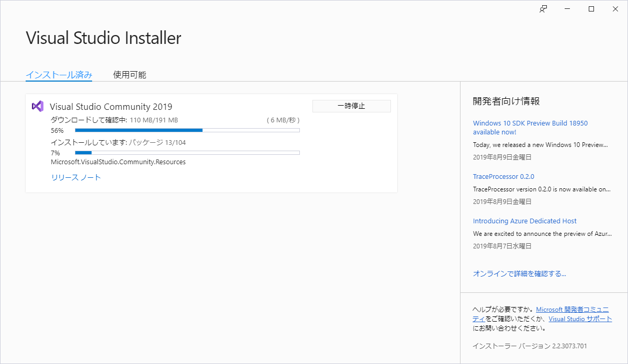Screen dimensions: 628x364
Task: Click date 2019年8月7日水曜日
Action: coord(502,246)
